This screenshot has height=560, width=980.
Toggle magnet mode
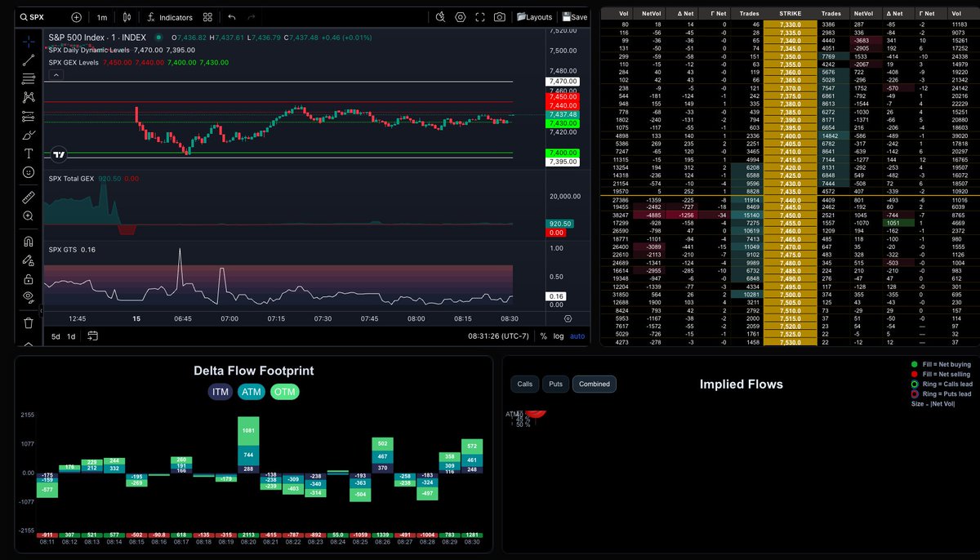click(x=29, y=242)
